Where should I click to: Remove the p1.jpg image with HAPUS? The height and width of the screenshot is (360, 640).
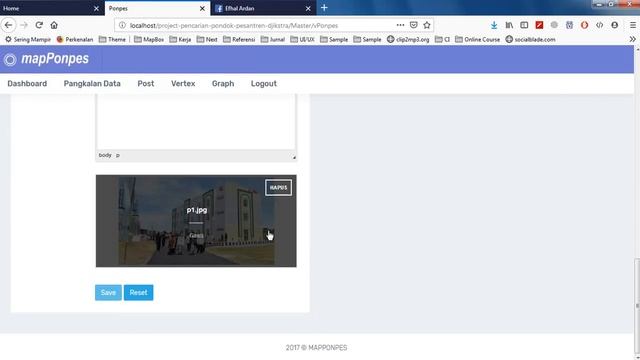click(278, 188)
